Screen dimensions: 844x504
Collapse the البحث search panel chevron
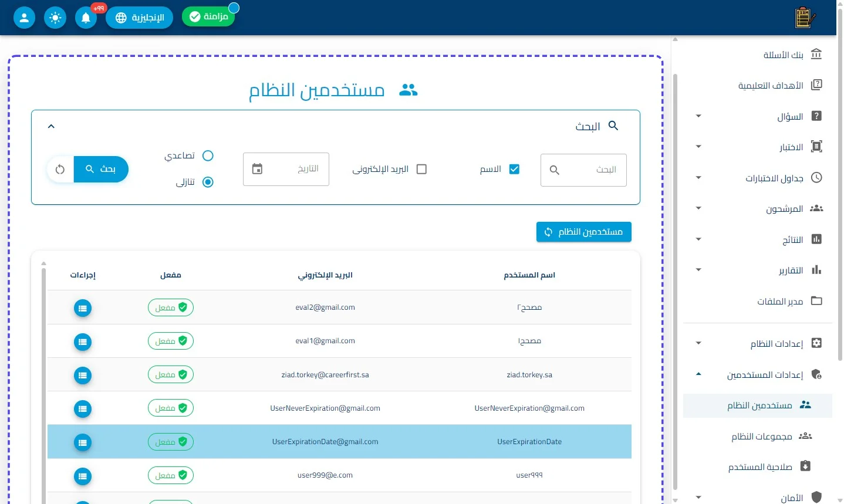click(51, 126)
